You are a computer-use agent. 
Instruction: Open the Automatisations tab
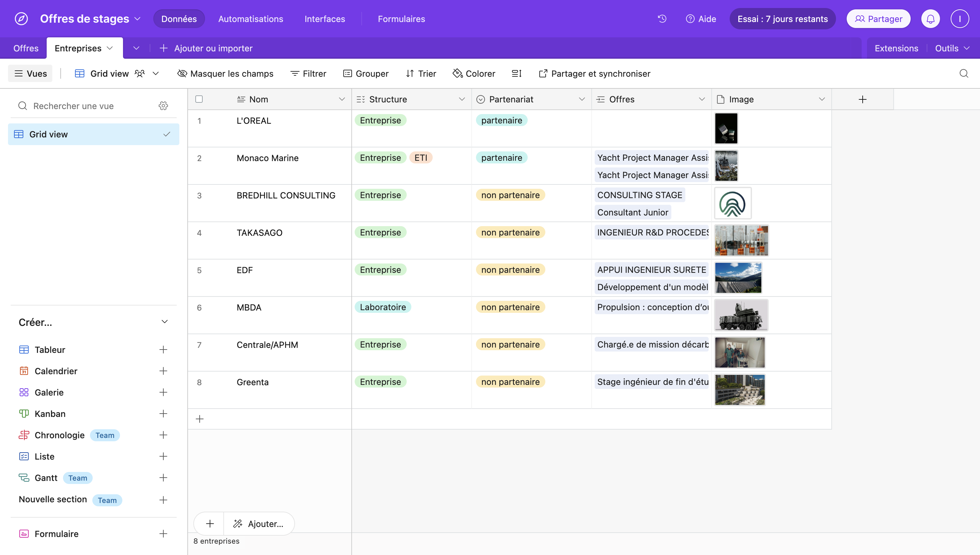pos(250,19)
